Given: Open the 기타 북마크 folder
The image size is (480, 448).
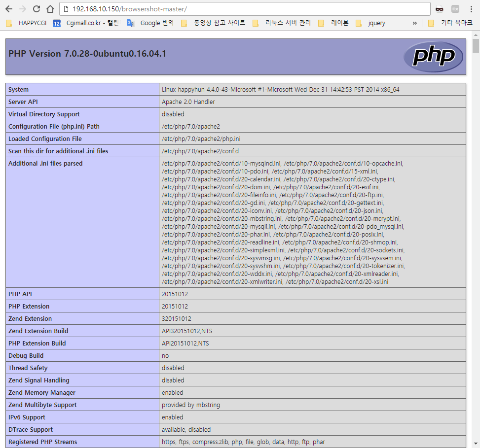Looking at the screenshot, I should [450, 23].
